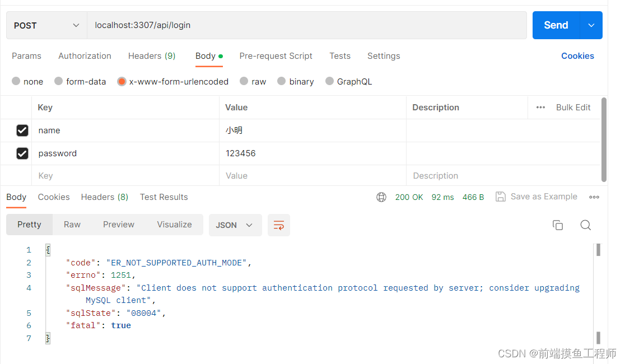The height and width of the screenshot is (364, 625).
Task: Select the raw body type
Action: [244, 81]
